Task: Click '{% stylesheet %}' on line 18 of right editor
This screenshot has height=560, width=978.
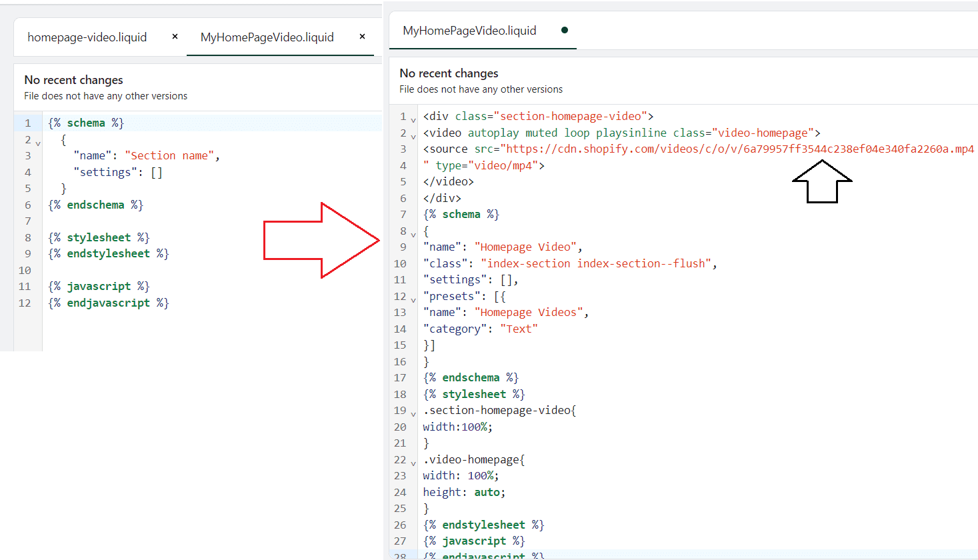Action: (x=474, y=394)
